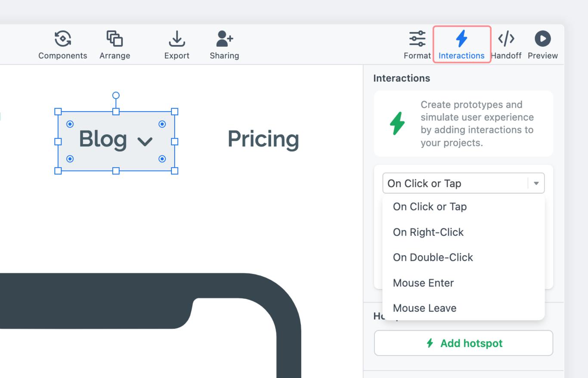Select Mouse Leave trigger option
Image resolution: width=588 pixels, height=378 pixels.
[464, 308]
